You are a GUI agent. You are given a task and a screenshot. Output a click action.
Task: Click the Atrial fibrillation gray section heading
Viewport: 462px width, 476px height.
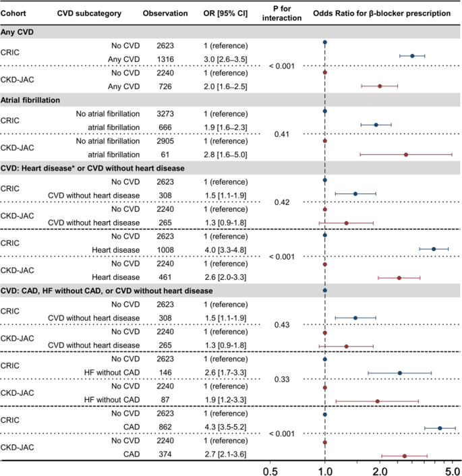[x=41, y=100]
